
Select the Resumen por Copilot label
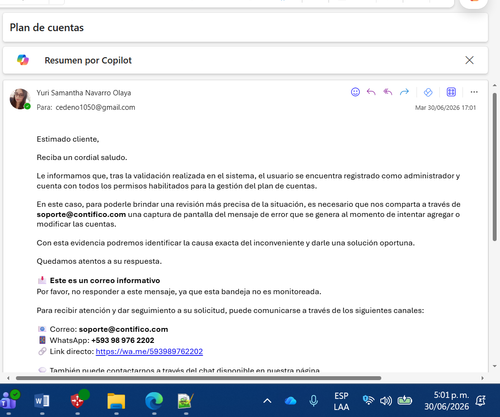88,60
